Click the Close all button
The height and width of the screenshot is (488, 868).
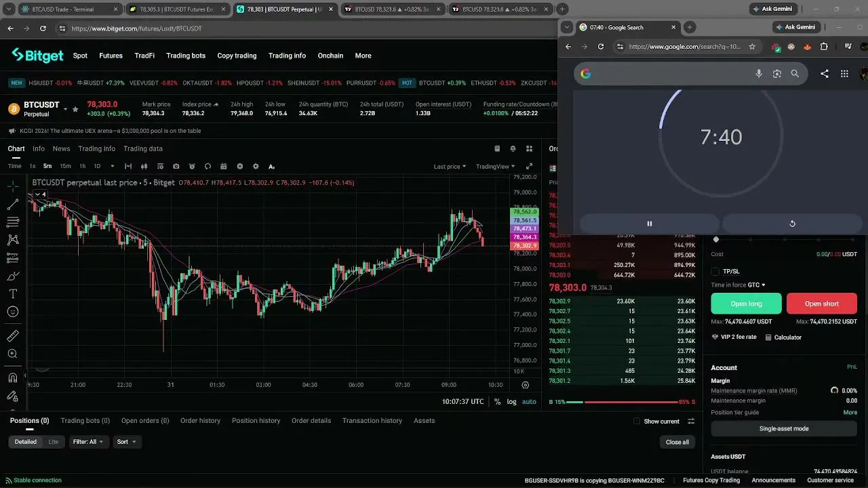tap(677, 442)
